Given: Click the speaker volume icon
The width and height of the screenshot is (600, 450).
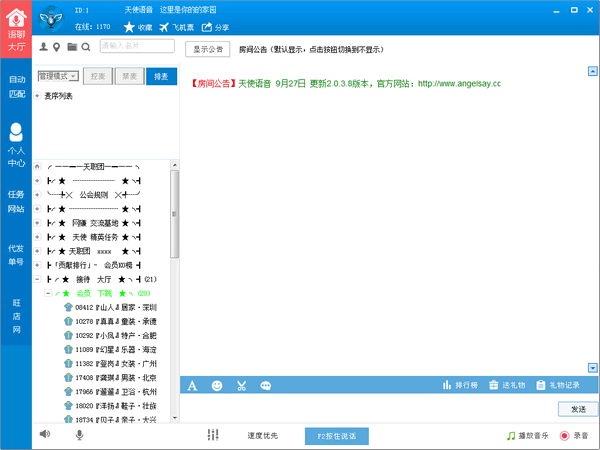Looking at the screenshot, I should click(45, 434).
